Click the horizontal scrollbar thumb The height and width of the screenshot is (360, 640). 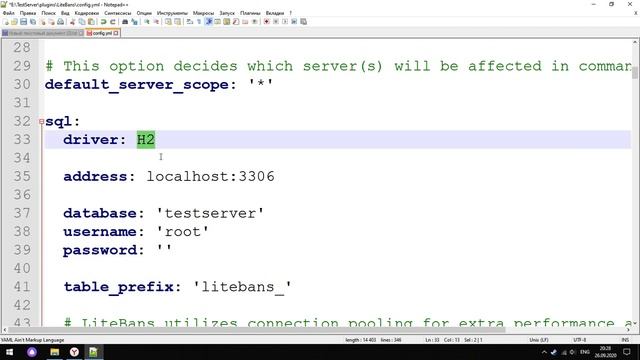tap(256, 330)
